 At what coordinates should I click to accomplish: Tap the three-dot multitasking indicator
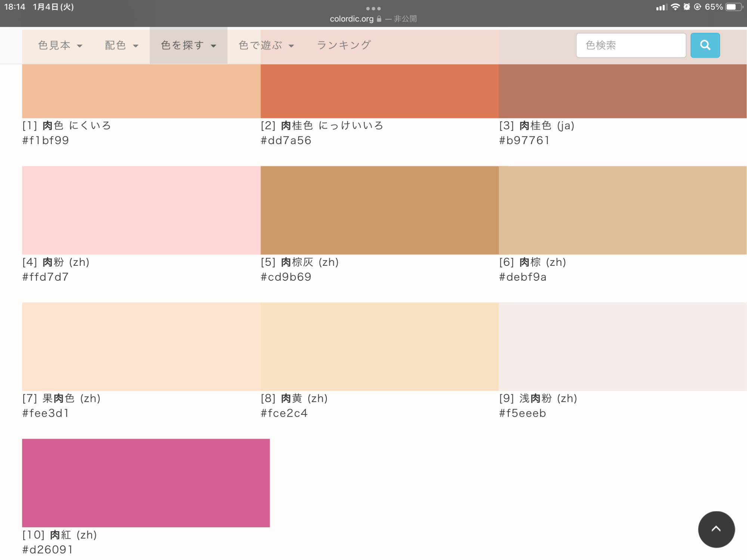point(373,8)
